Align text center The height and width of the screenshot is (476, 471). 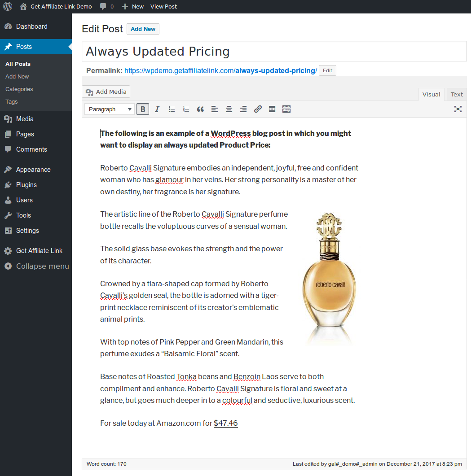tap(229, 109)
